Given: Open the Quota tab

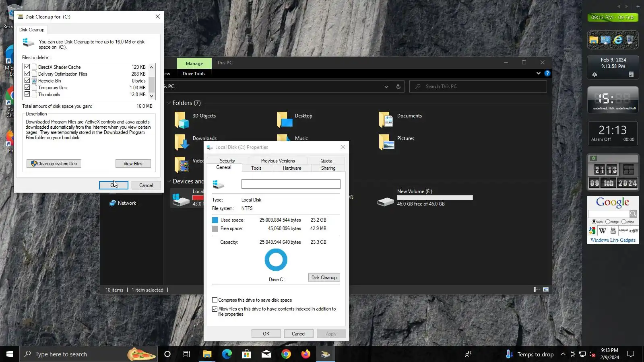Looking at the screenshot, I should 326,161.
